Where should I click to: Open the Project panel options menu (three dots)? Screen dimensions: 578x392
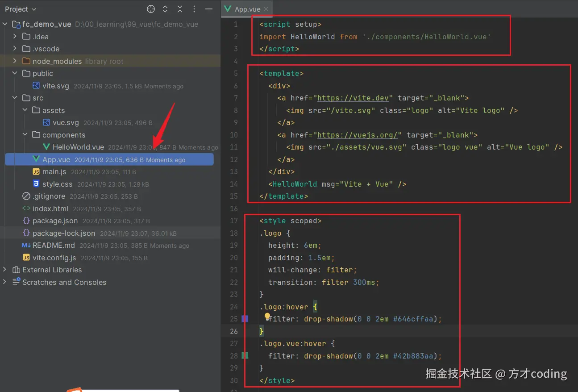(194, 9)
